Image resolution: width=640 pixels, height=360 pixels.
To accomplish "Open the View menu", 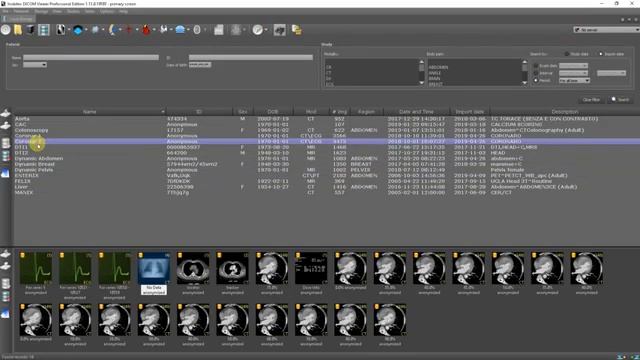I will 57,11.
